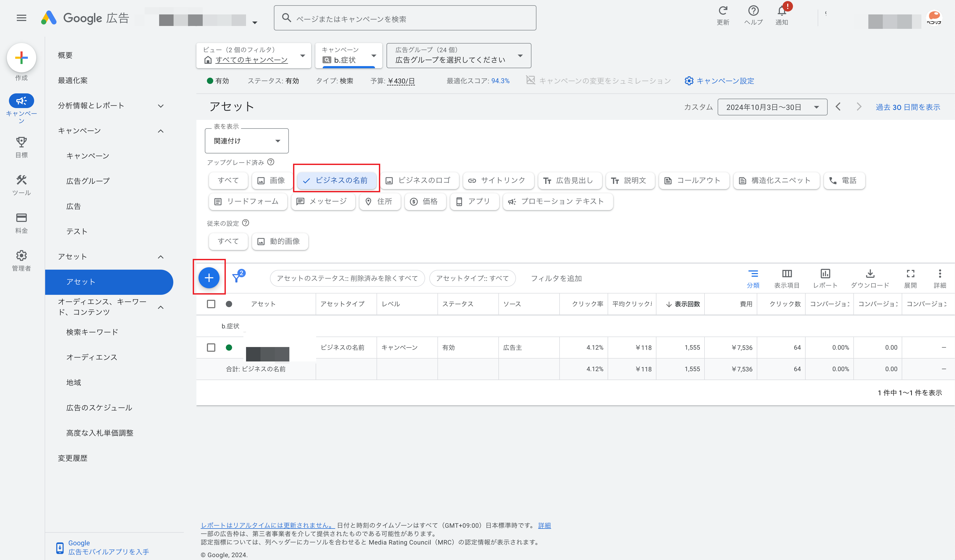Click the blue plus add asset button
This screenshot has width=955, height=560.
coord(209,278)
